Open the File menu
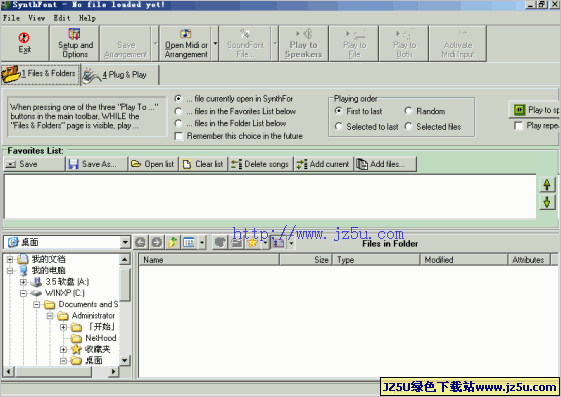The height and width of the screenshot is (397, 561). coord(11,18)
